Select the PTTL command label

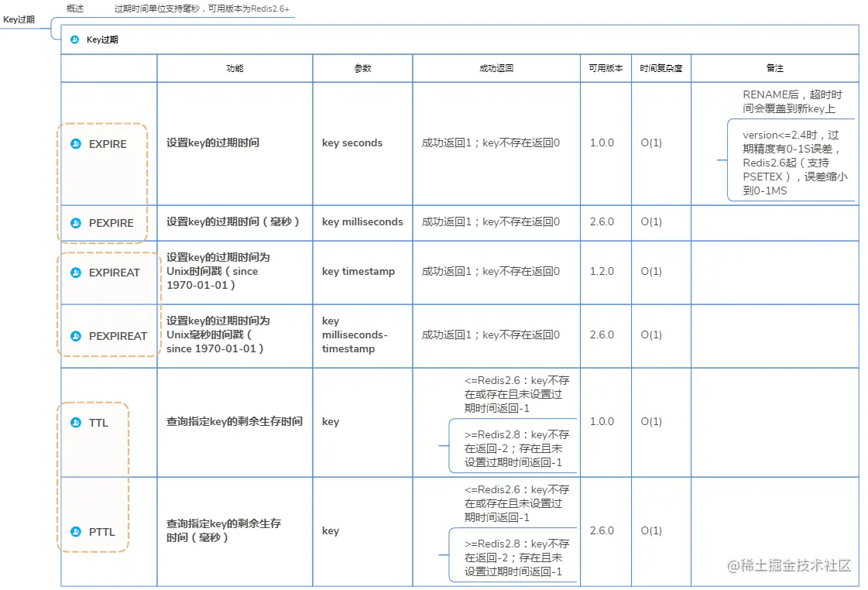(x=102, y=532)
